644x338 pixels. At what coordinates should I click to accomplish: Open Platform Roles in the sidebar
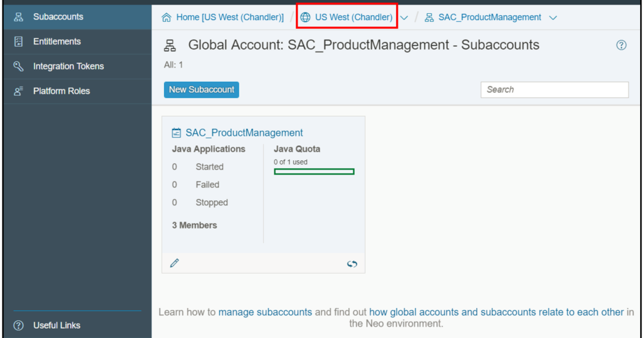[77, 91]
